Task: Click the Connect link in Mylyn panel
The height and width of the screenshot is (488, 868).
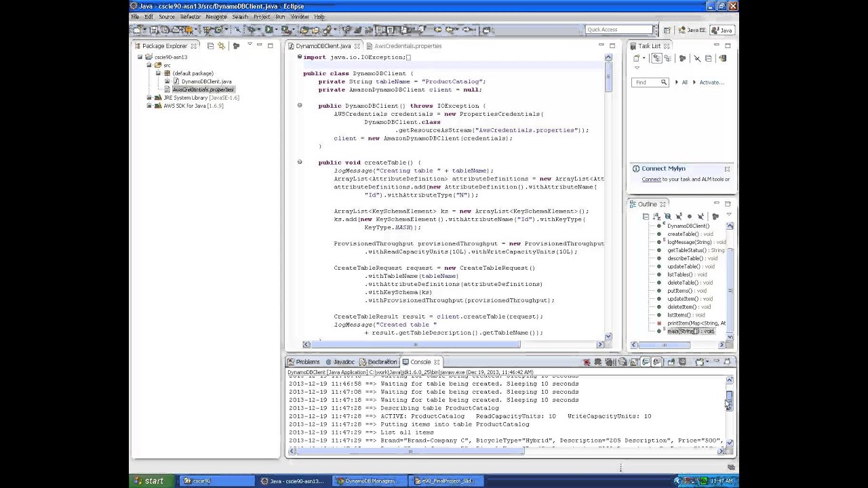Action: (651, 179)
